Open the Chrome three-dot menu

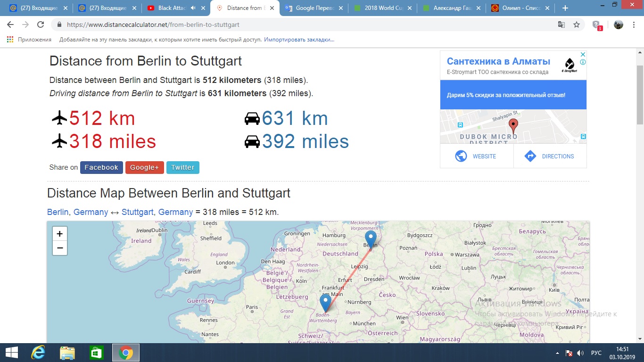pos(634,25)
